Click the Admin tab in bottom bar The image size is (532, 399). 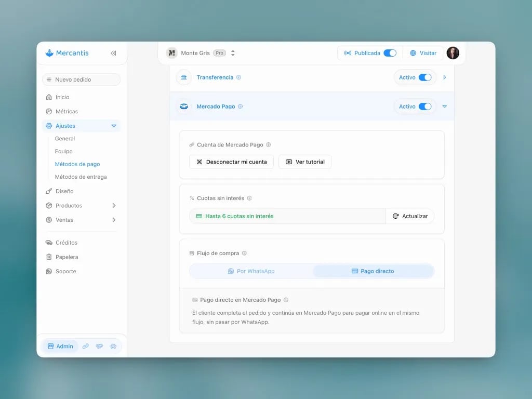click(60, 346)
